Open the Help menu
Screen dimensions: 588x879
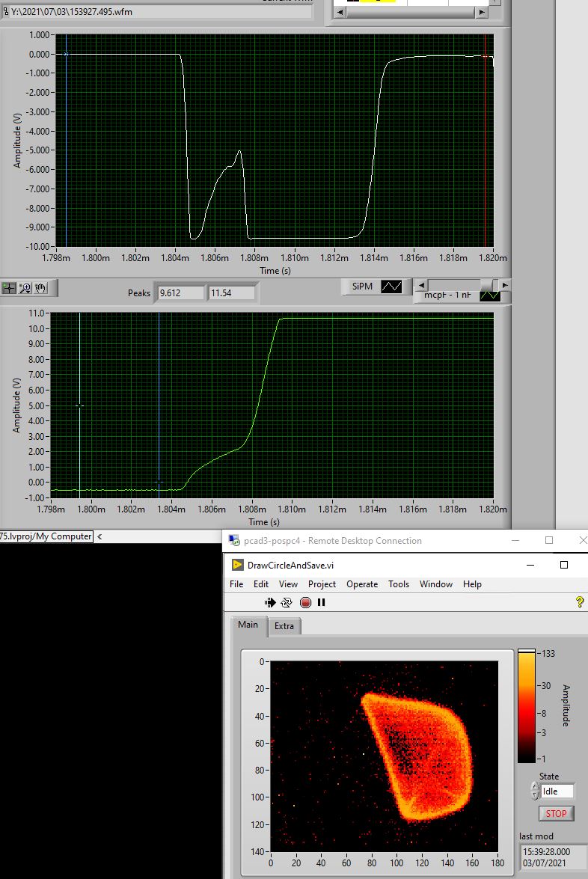tap(472, 584)
